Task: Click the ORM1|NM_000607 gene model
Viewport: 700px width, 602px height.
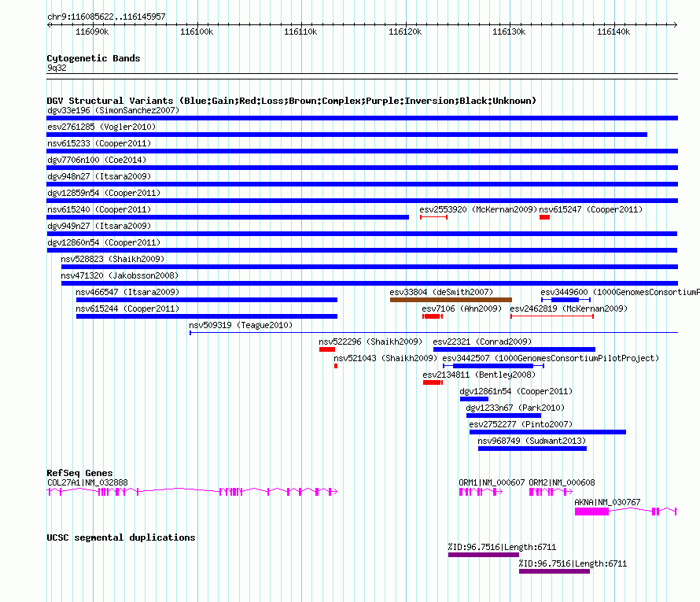Action: coord(481,492)
